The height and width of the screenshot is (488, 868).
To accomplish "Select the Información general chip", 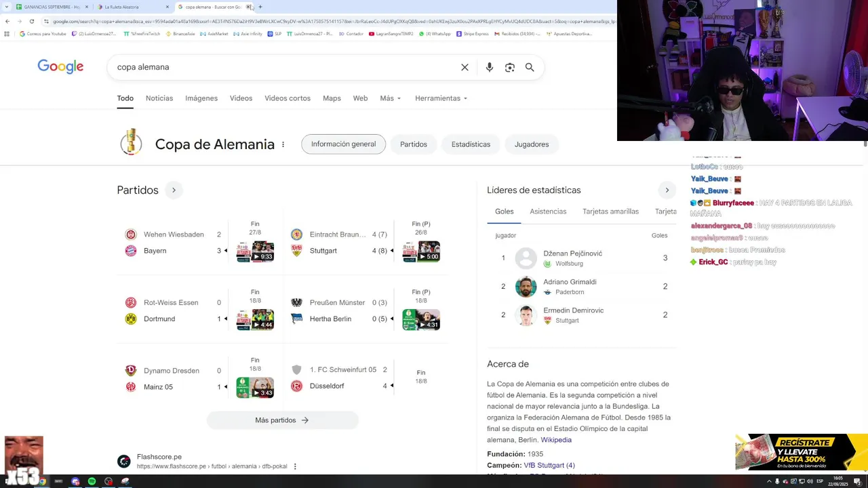I will (x=343, y=144).
